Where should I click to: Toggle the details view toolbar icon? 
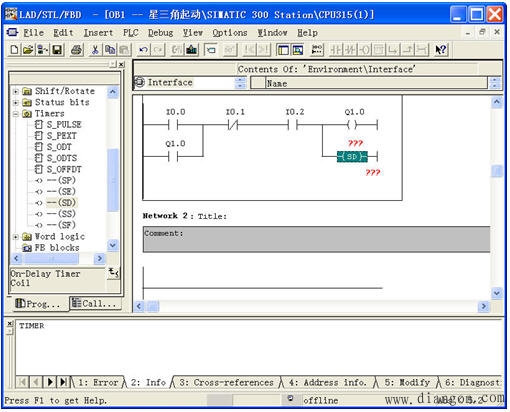pos(297,50)
